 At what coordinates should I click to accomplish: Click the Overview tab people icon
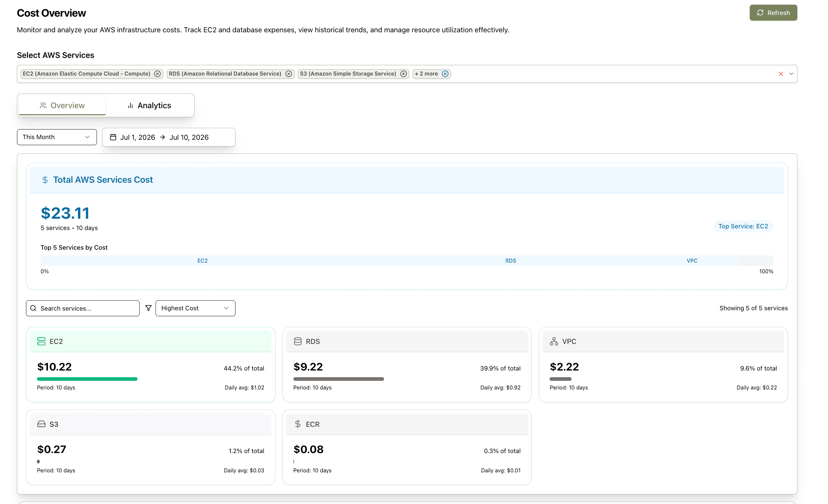click(x=43, y=106)
